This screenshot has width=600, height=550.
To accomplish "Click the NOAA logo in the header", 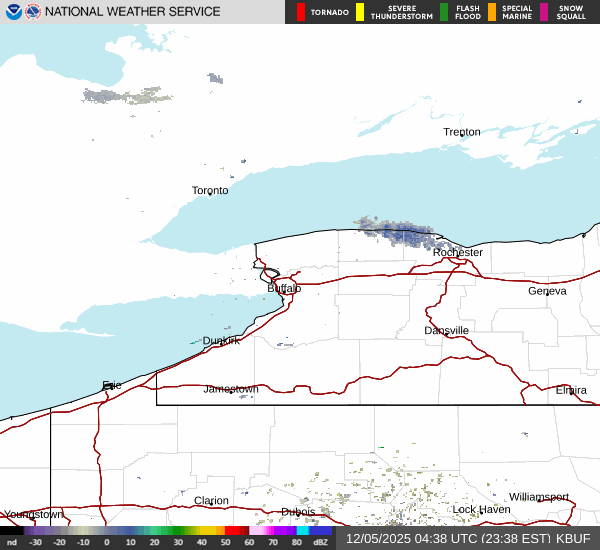I will coord(13,12).
